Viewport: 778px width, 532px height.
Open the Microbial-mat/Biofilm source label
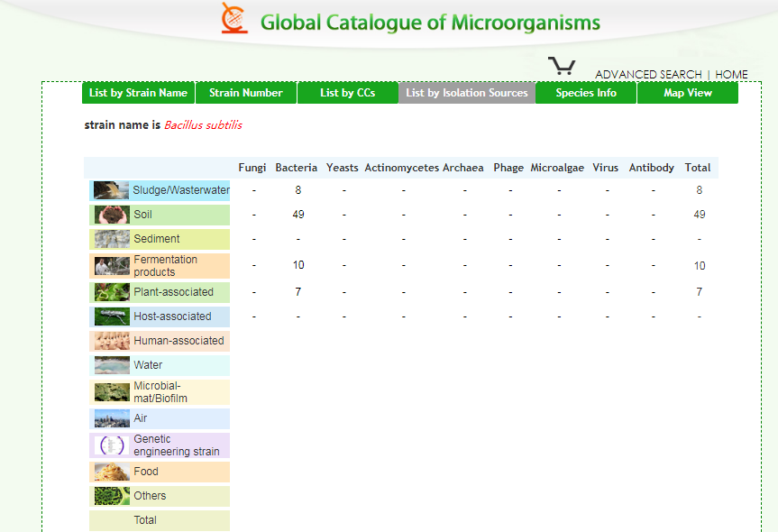point(160,392)
